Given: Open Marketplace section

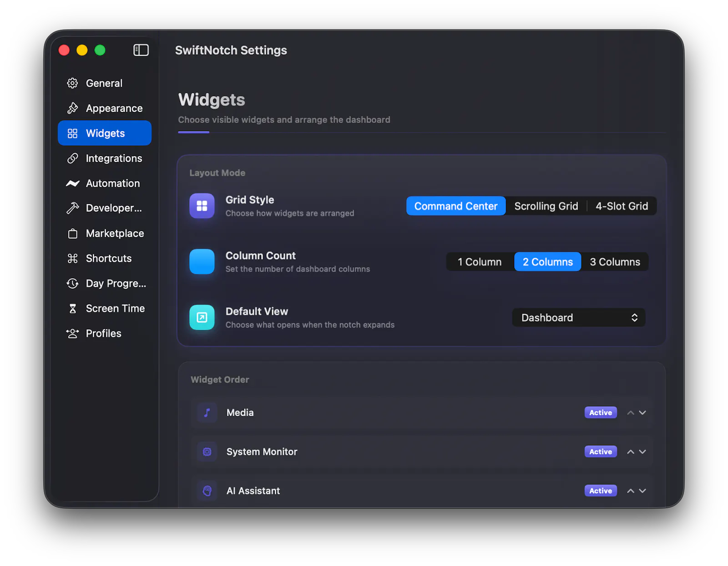Looking at the screenshot, I should point(105,234).
